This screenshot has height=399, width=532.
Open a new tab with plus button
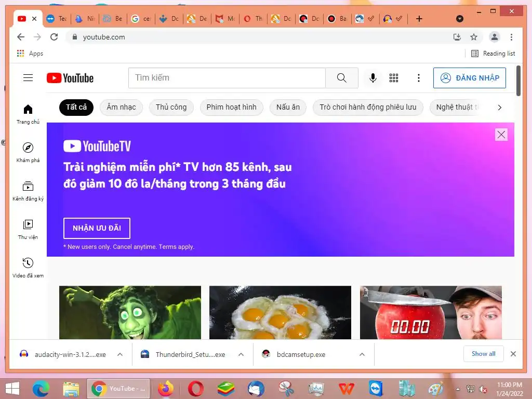(419, 19)
